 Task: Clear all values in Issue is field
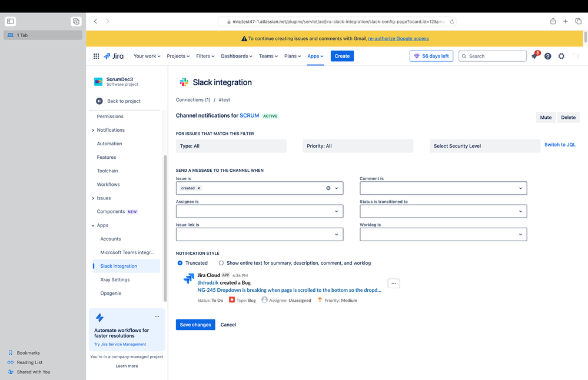(328, 188)
